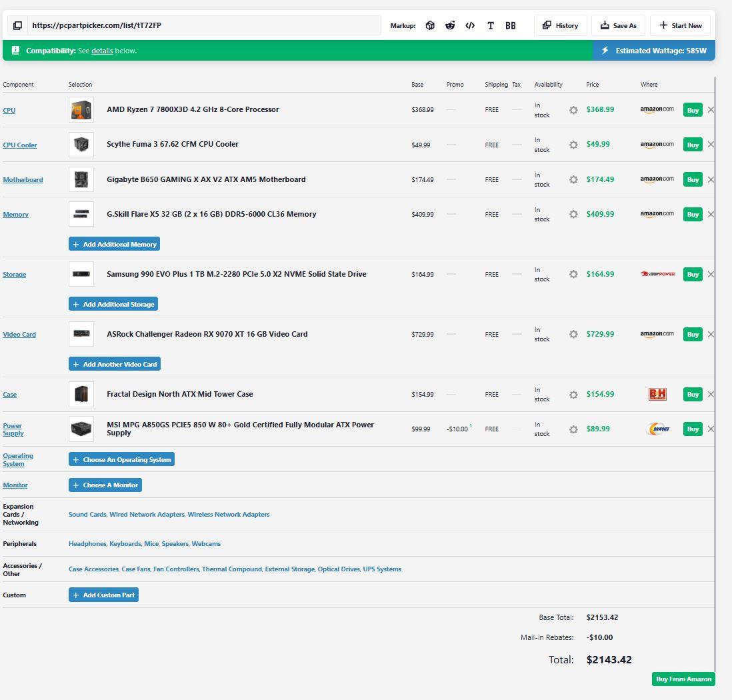The height and width of the screenshot is (700, 732).
Task: Open the Webcams peripherals link
Action: pyautogui.click(x=206, y=543)
